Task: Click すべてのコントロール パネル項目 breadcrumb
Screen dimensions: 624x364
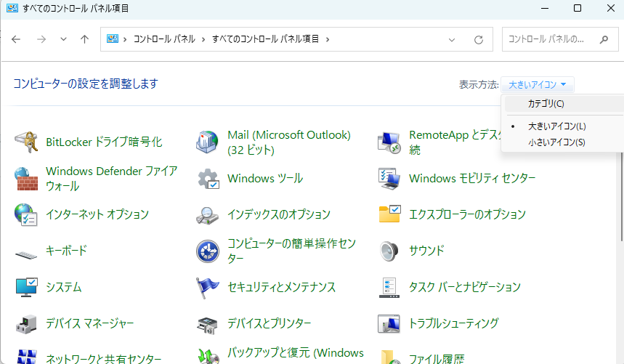Action: coord(265,39)
